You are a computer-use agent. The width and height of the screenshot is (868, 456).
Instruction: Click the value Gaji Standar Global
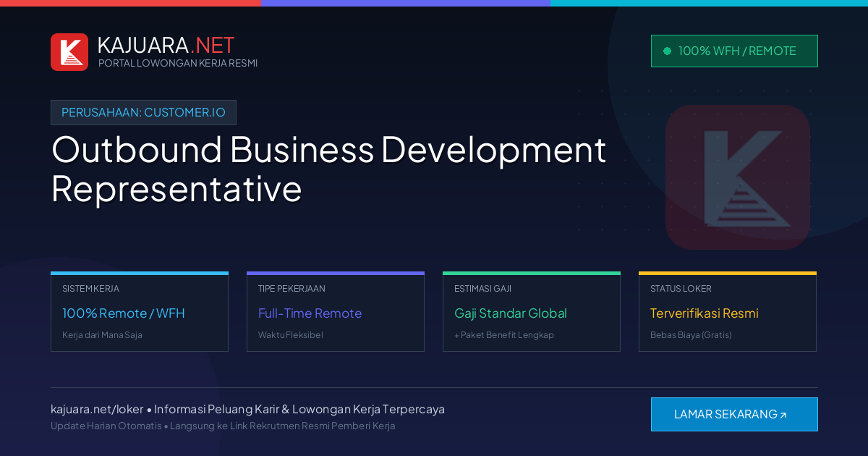click(511, 313)
